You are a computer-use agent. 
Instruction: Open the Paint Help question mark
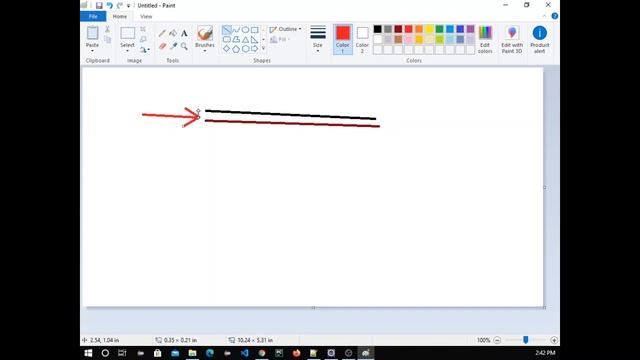click(554, 16)
